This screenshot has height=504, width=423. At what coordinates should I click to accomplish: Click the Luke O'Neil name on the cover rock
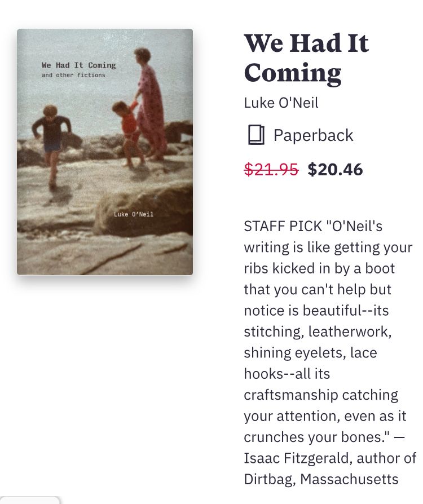pos(134,214)
